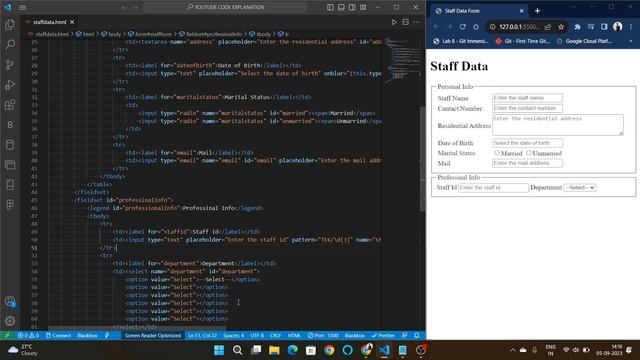The width and height of the screenshot is (640, 360).
Task: Select the Married radio button
Action: click(x=497, y=153)
